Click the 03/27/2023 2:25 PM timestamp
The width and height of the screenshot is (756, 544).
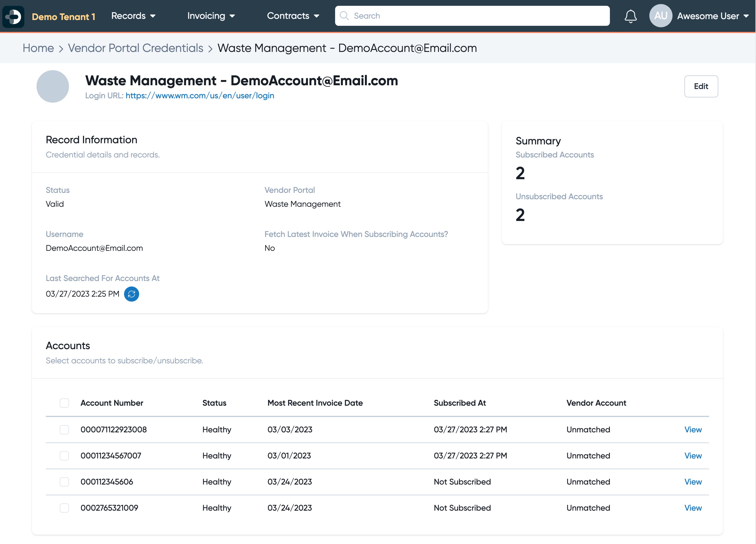click(x=82, y=294)
